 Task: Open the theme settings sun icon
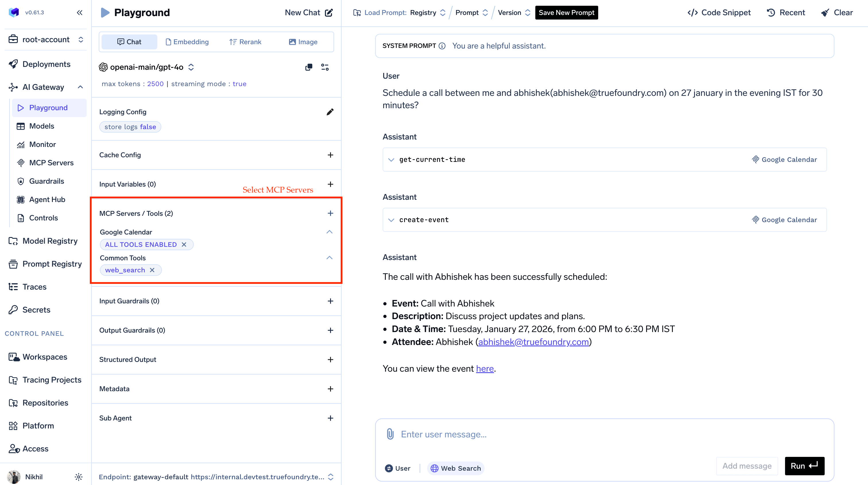tap(79, 477)
